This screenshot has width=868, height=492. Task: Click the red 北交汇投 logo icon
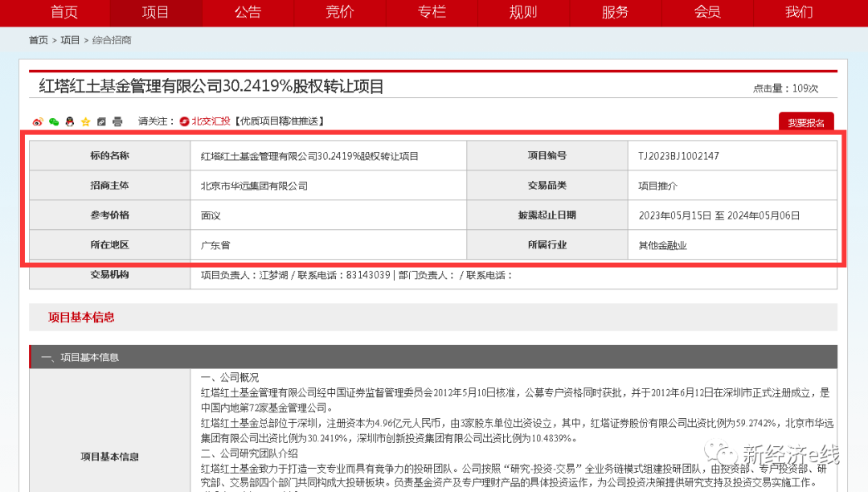click(x=184, y=121)
